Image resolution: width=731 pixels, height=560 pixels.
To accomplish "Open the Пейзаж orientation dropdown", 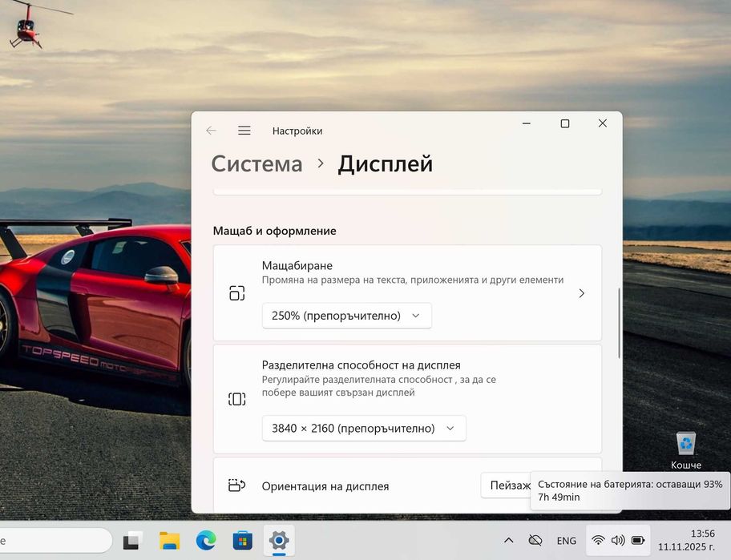I will tap(506, 485).
